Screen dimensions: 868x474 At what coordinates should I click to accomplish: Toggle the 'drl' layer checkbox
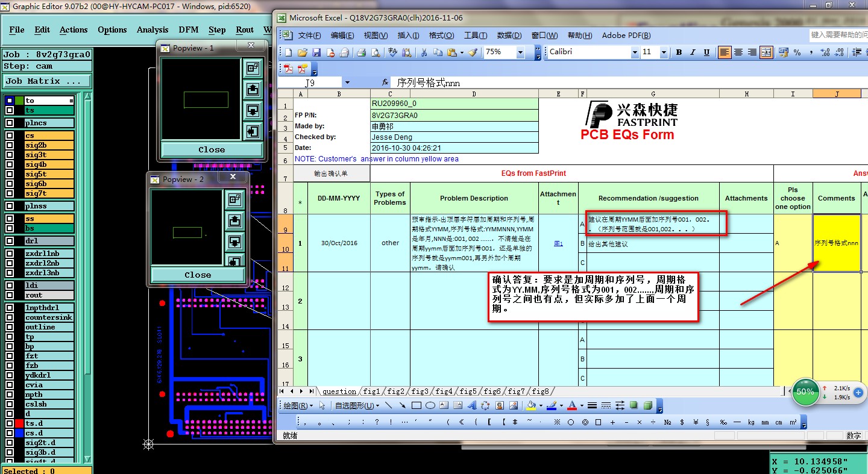pos(10,241)
